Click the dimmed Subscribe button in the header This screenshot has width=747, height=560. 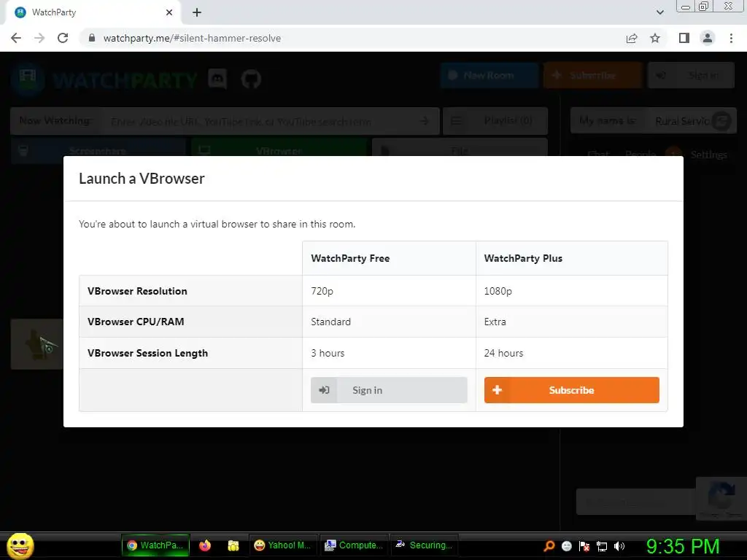click(592, 75)
